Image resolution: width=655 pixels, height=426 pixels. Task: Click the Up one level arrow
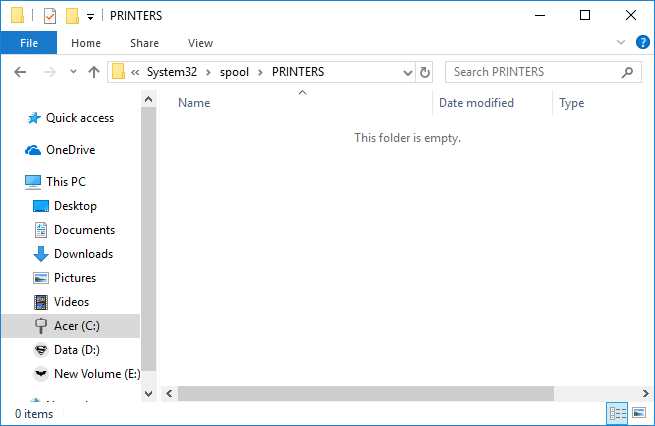pos(94,72)
